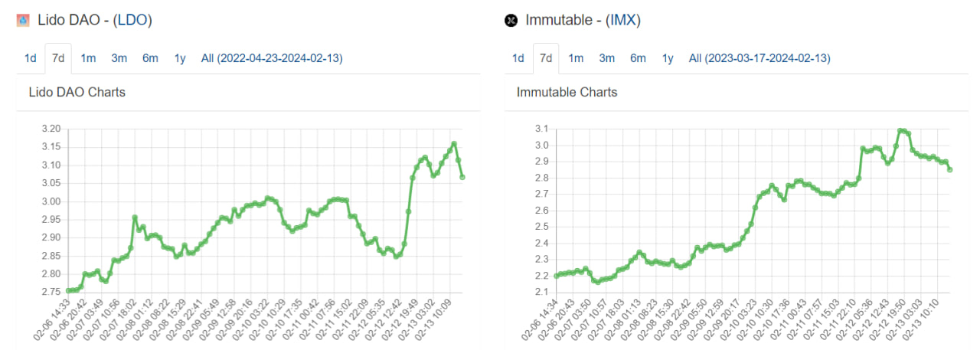Screen dimensions: 980x350
Task: Switch Lido DAO chart to 3m
Action: [119, 58]
